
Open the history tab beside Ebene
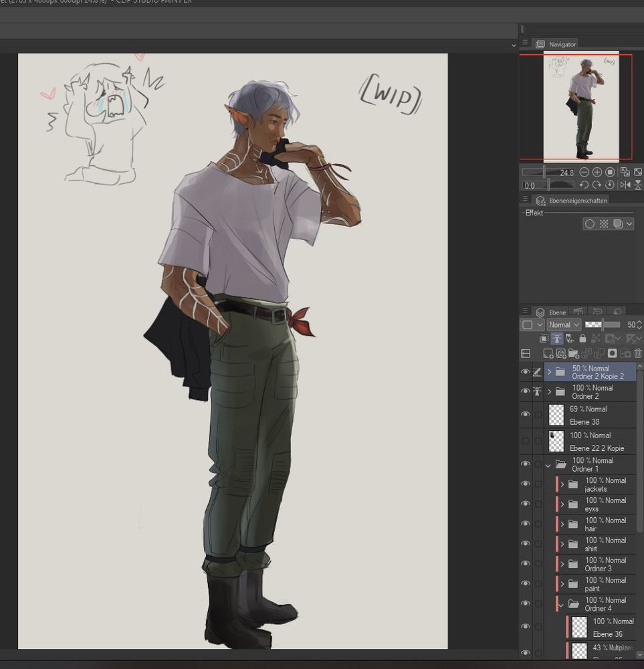coord(597,312)
